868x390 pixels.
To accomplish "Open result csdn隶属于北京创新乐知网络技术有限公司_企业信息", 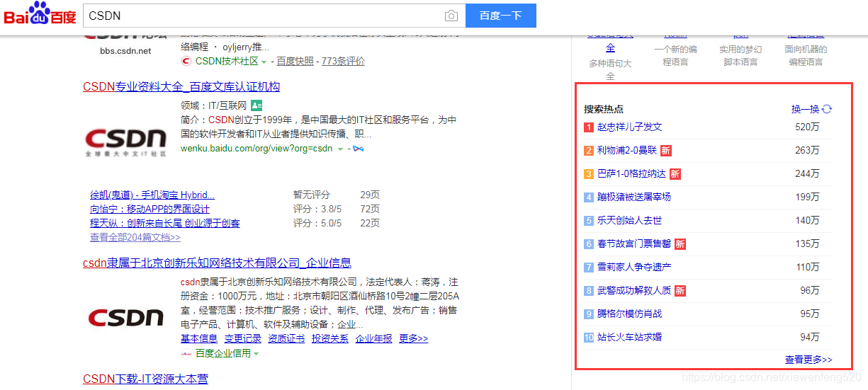I will 217,263.
